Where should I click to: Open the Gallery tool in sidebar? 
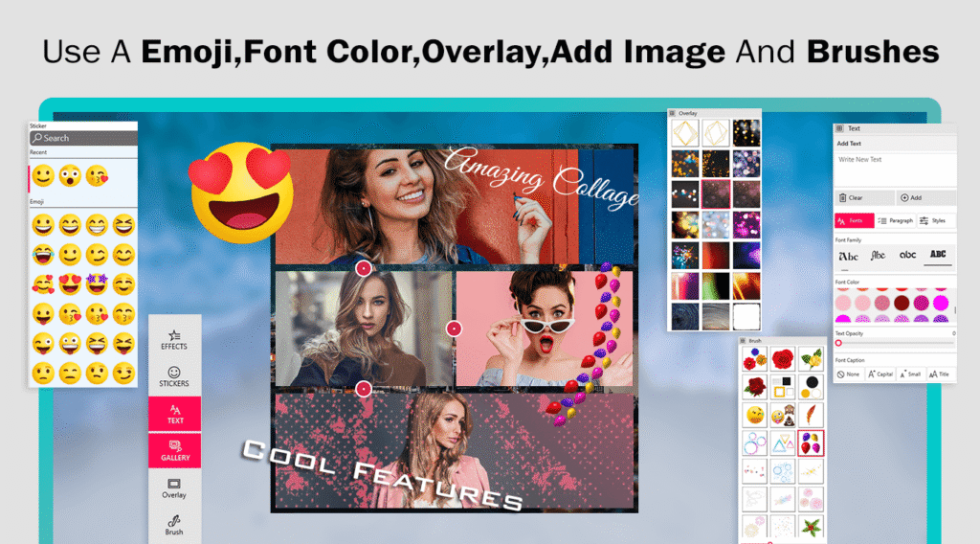tap(174, 451)
